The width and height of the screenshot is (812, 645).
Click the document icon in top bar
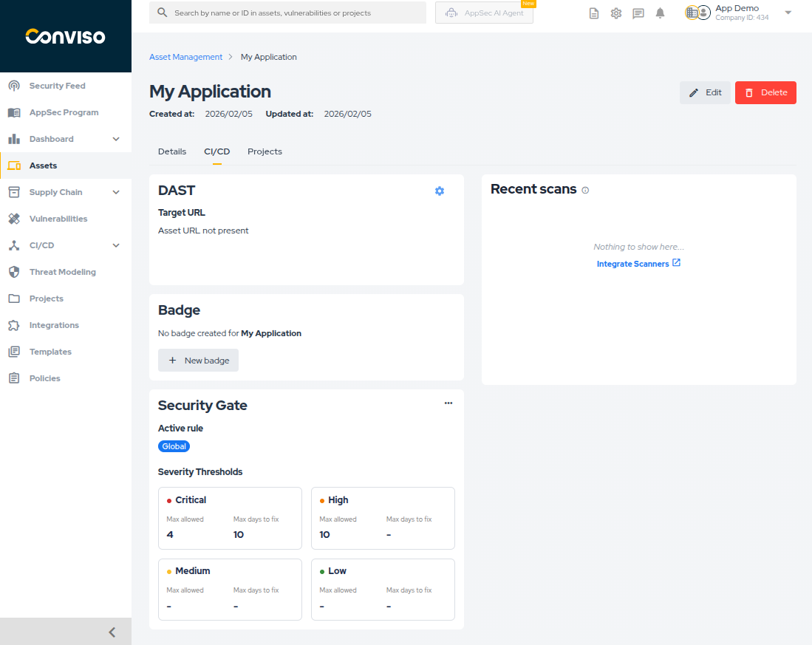(594, 13)
